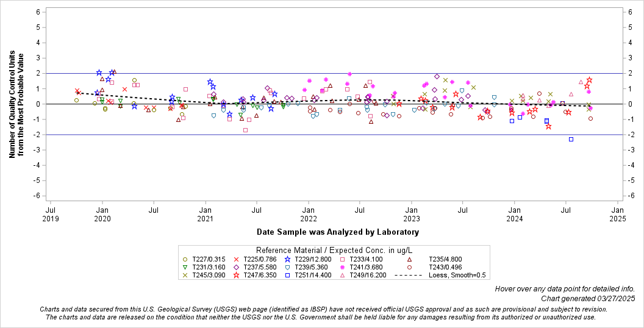The height and width of the screenshot is (328, 644).
Task: Click the T249/16.200 pink triangle legend marker
Action: pos(342,275)
